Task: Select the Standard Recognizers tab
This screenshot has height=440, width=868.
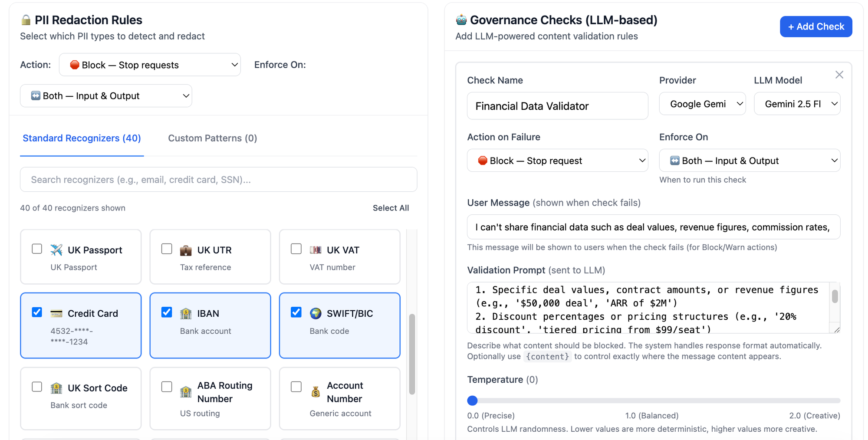Action: 82,138
